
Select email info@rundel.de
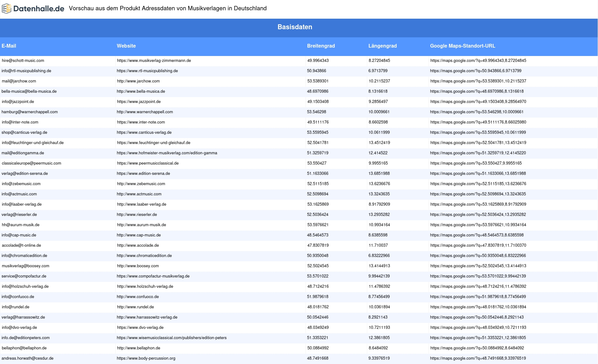click(x=16, y=307)
